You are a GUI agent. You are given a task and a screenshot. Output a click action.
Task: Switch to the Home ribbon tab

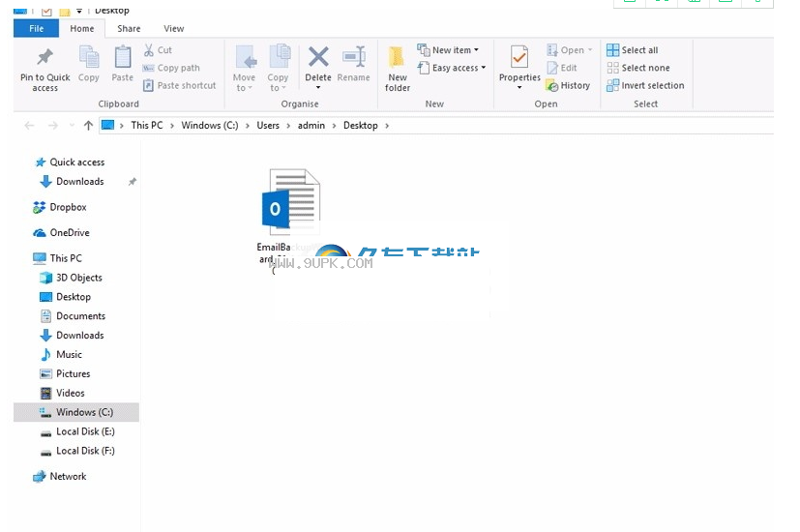[82, 29]
